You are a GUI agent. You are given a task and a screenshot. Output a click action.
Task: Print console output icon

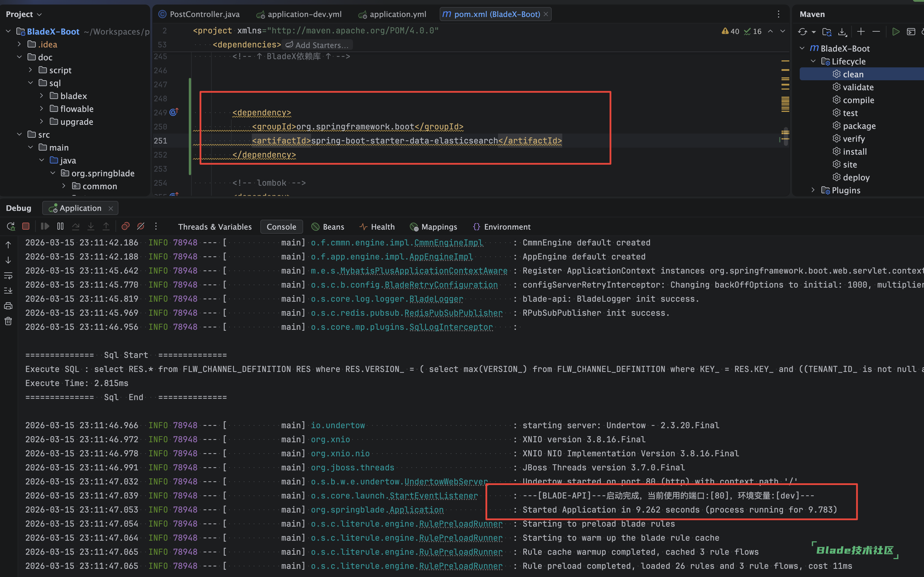coord(9,306)
